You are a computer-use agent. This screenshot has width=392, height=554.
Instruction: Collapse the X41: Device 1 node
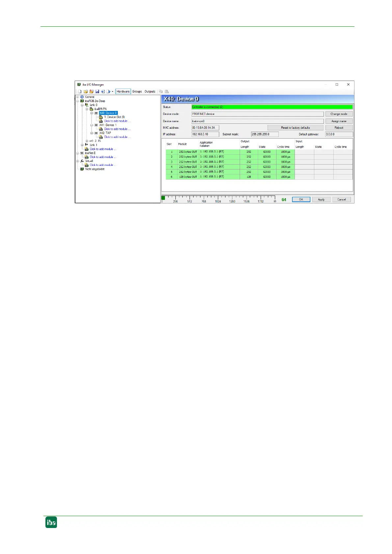point(91,125)
